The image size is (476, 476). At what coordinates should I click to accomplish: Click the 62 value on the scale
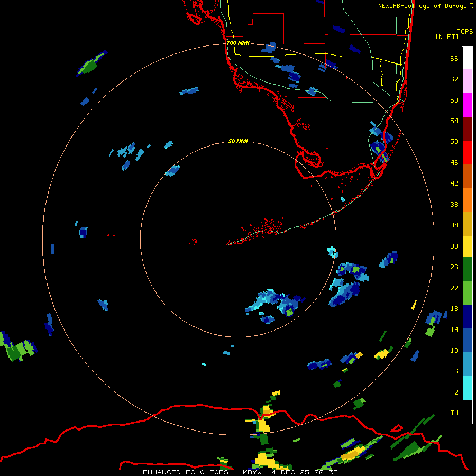[x=454, y=79]
